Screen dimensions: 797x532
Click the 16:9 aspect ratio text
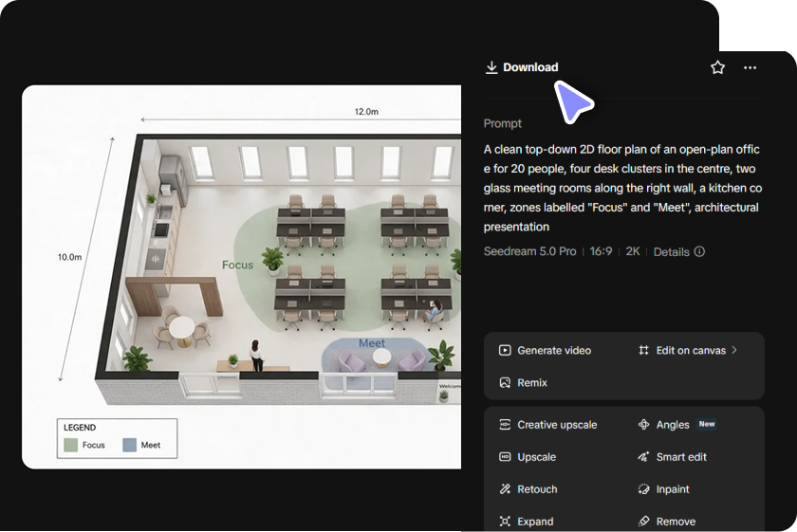[x=601, y=251]
